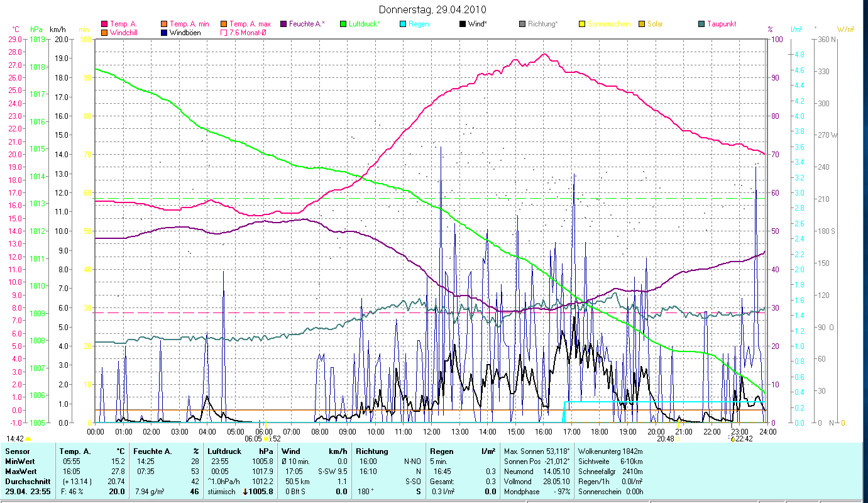Image resolution: width=868 pixels, height=503 pixels.
Task: Click the Solar legend label
Action: [656, 24]
